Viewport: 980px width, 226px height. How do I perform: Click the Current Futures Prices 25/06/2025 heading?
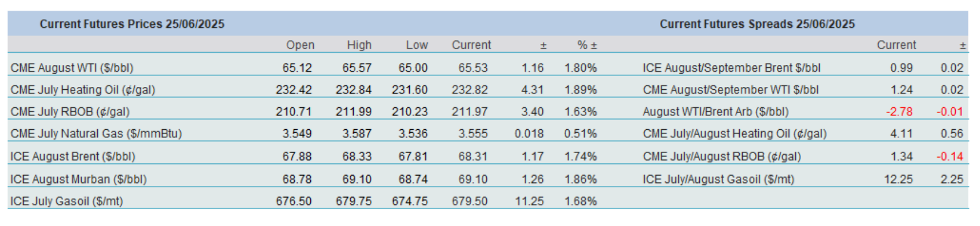click(132, 24)
